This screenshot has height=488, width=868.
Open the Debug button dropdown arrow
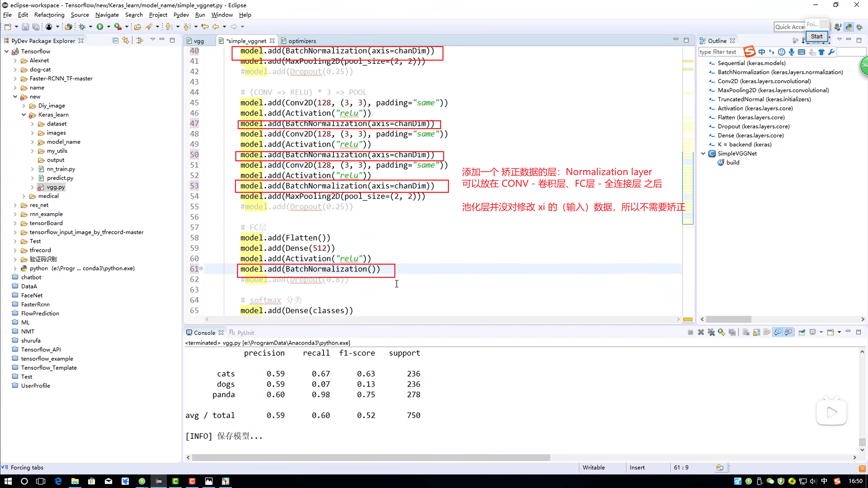[91, 27]
